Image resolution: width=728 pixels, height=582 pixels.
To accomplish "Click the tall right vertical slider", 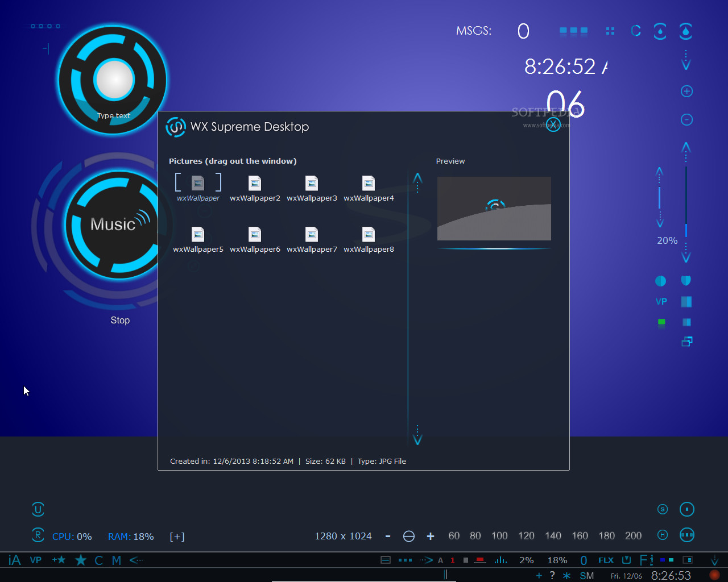I will click(686, 201).
